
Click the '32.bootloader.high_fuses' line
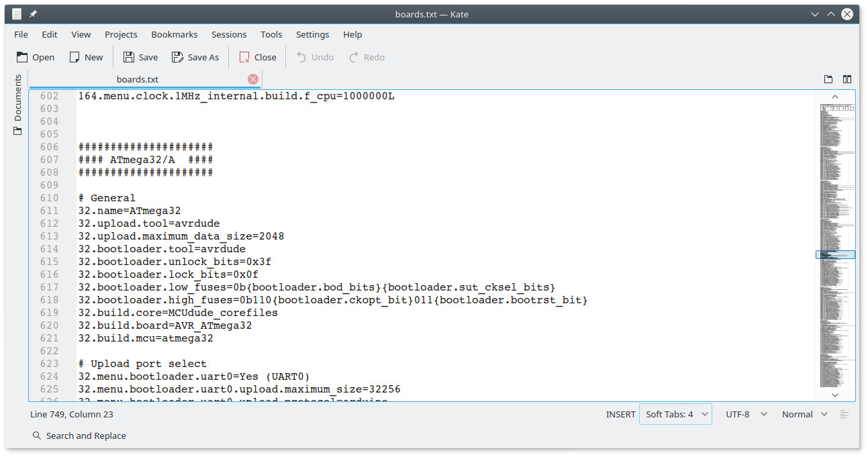coord(333,300)
